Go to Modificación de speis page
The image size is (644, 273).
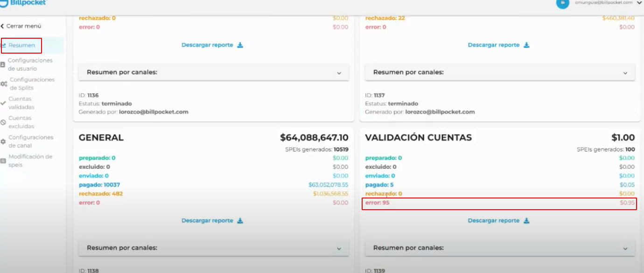point(30,161)
